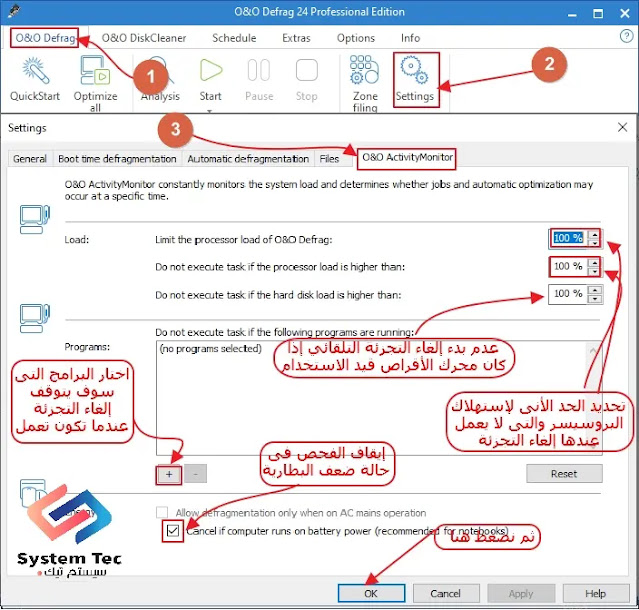Launch the QuickStart tool
The height and width of the screenshot is (610, 639).
(35, 79)
